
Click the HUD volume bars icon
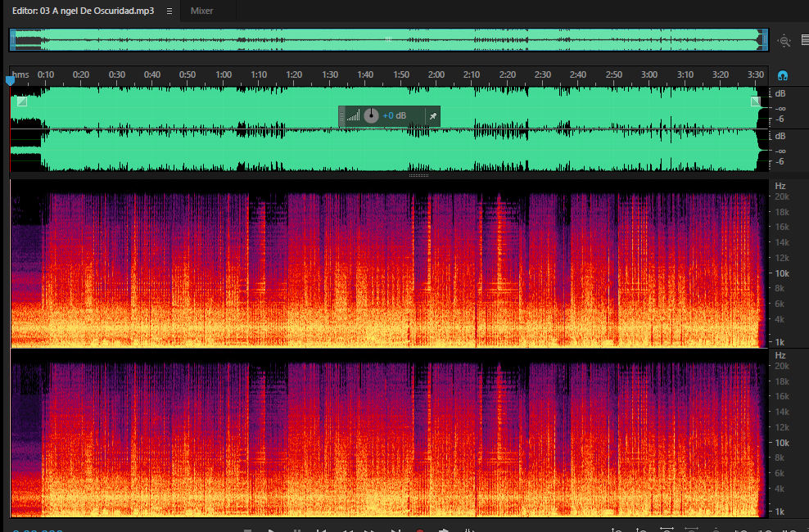click(x=354, y=115)
